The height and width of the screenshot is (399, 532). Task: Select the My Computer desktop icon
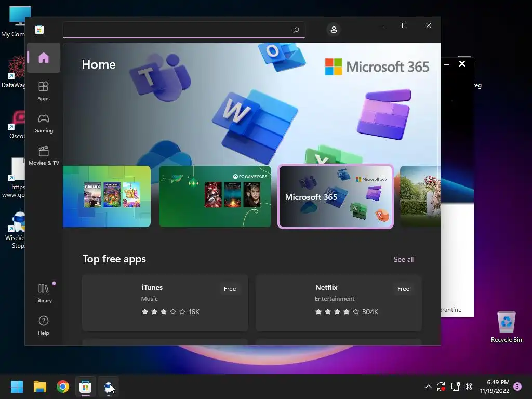pos(12,22)
